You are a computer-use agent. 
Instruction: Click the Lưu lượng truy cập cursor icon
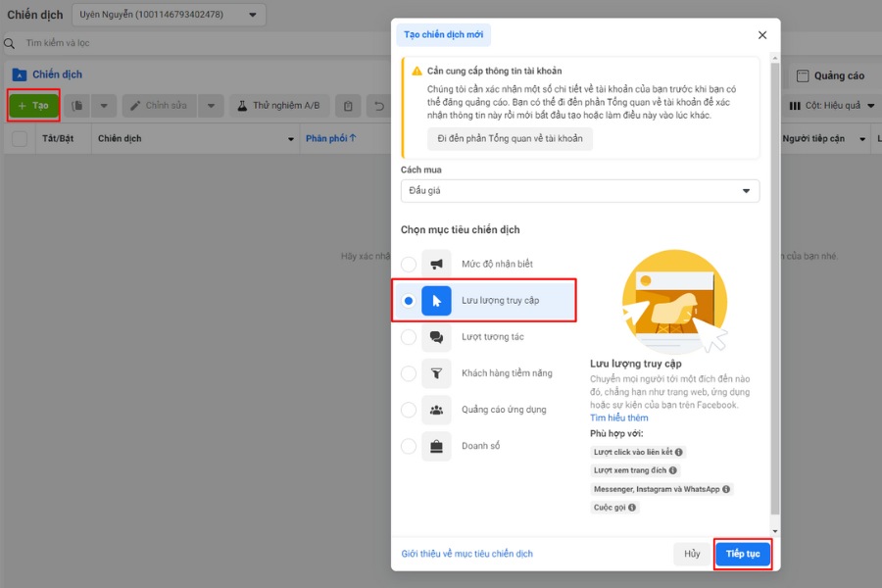(x=436, y=301)
